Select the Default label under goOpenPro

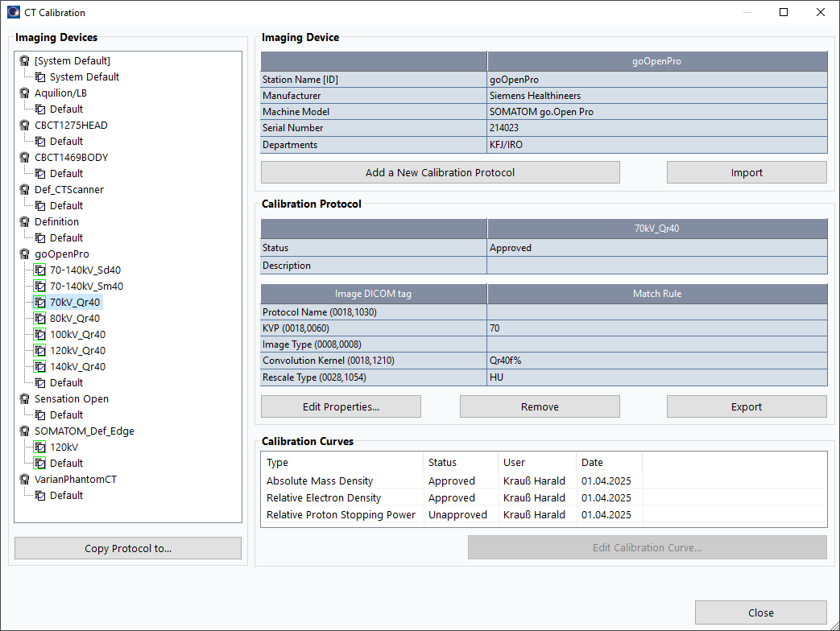pos(66,382)
